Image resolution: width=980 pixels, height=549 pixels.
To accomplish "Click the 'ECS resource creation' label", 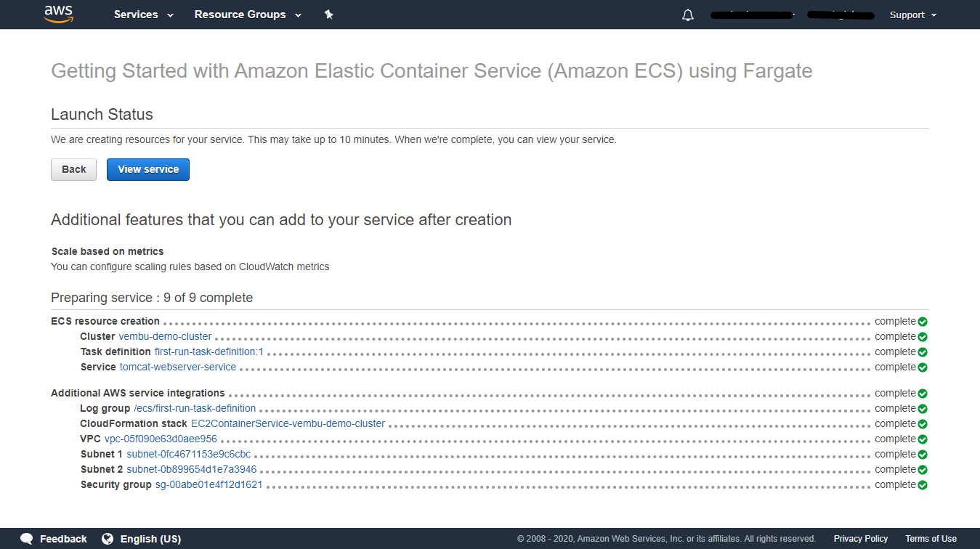I will tap(105, 321).
